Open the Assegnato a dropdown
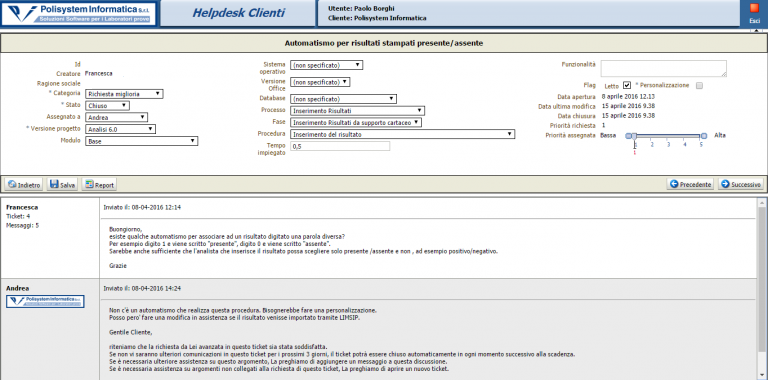This screenshot has width=768, height=380. tap(116, 117)
